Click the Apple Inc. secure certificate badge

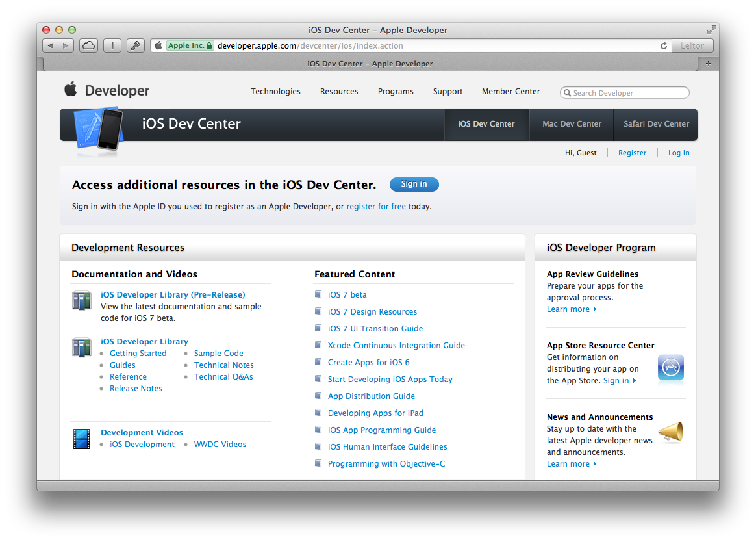(190, 46)
